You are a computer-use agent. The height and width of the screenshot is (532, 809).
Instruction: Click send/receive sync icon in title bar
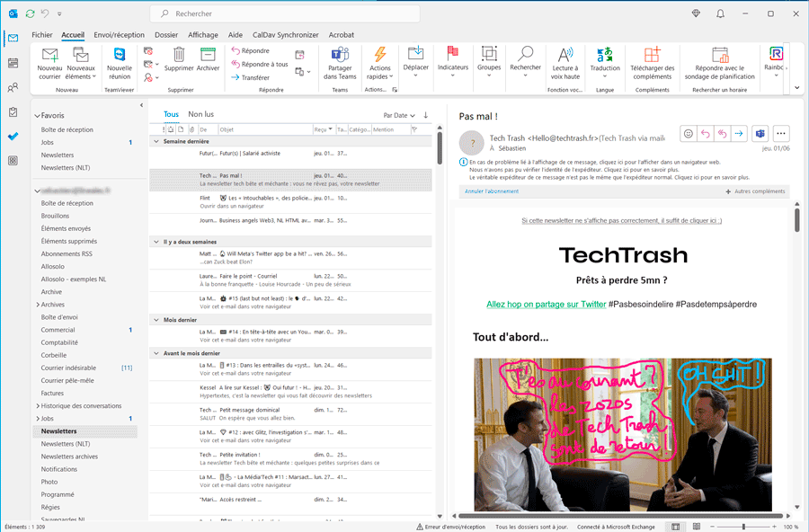pyautogui.click(x=31, y=14)
